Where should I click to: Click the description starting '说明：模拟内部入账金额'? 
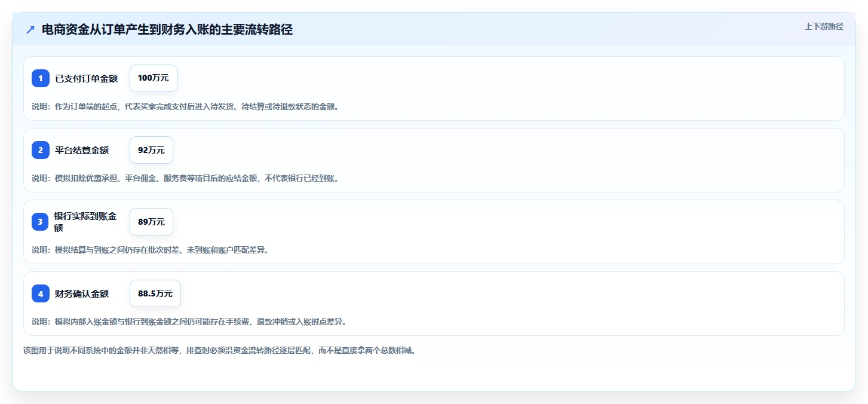pyautogui.click(x=189, y=322)
